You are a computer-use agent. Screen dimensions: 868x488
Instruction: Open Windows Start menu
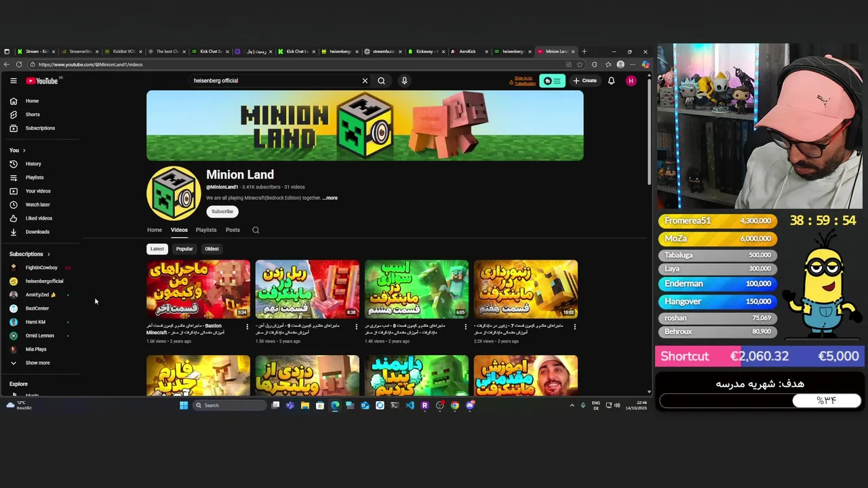coord(183,405)
